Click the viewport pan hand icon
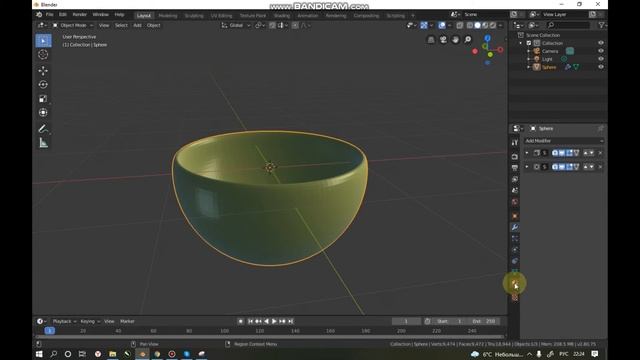The height and width of the screenshot is (360, 640). pyautogui.click(x=456, y=40)
